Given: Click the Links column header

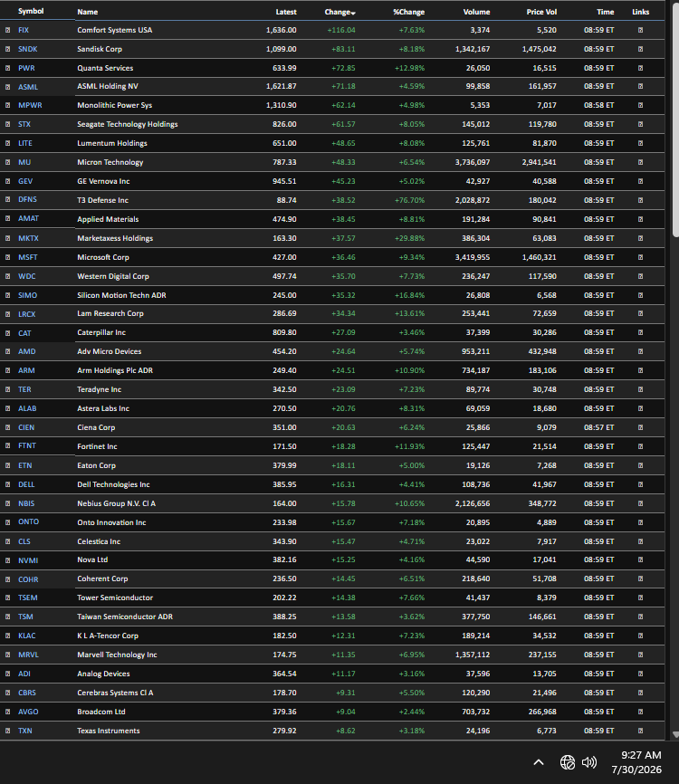Looking at the screenshot, I should click(640, 12).
